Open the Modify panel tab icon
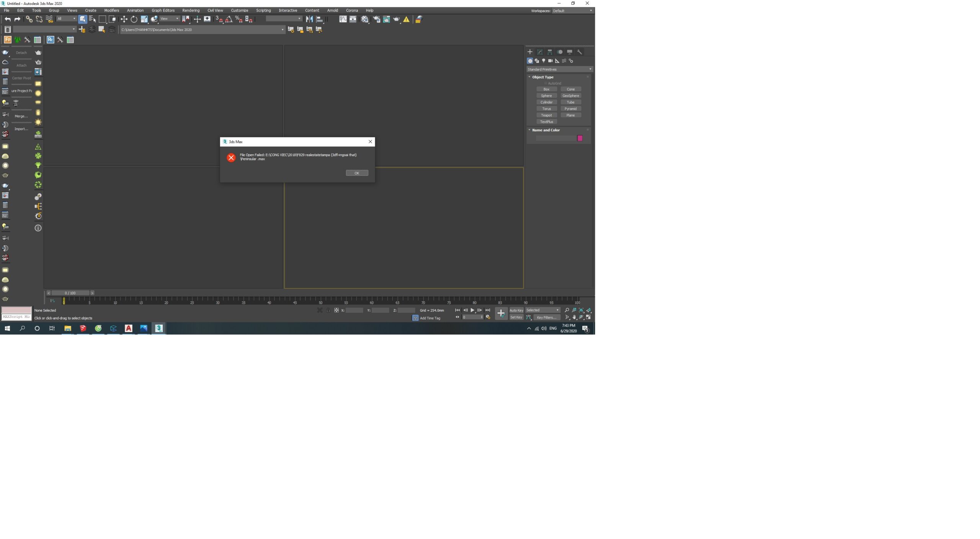 [x=540, y=52]
